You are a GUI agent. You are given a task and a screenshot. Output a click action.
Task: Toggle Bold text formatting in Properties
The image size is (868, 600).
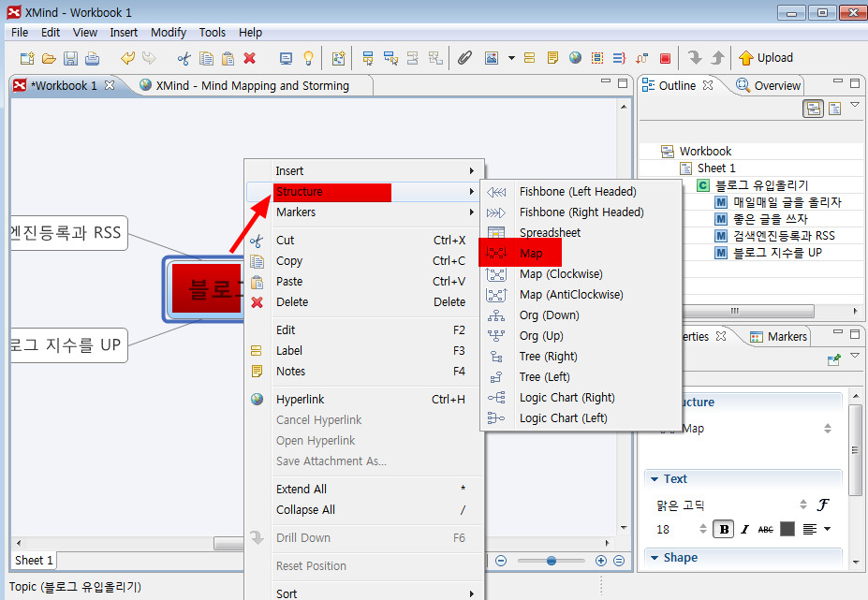(723, 529)
